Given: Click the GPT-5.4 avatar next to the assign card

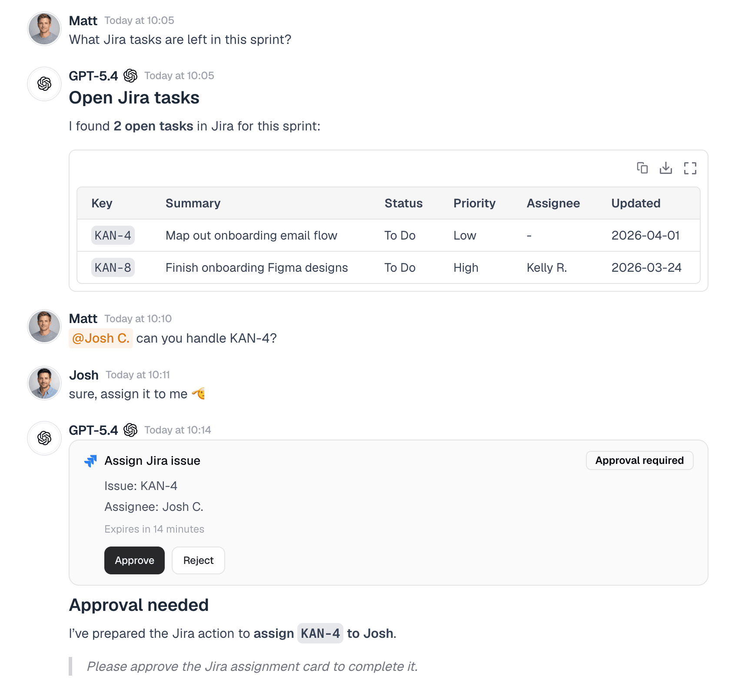Looking at the screenshot, I should [44, 438].
